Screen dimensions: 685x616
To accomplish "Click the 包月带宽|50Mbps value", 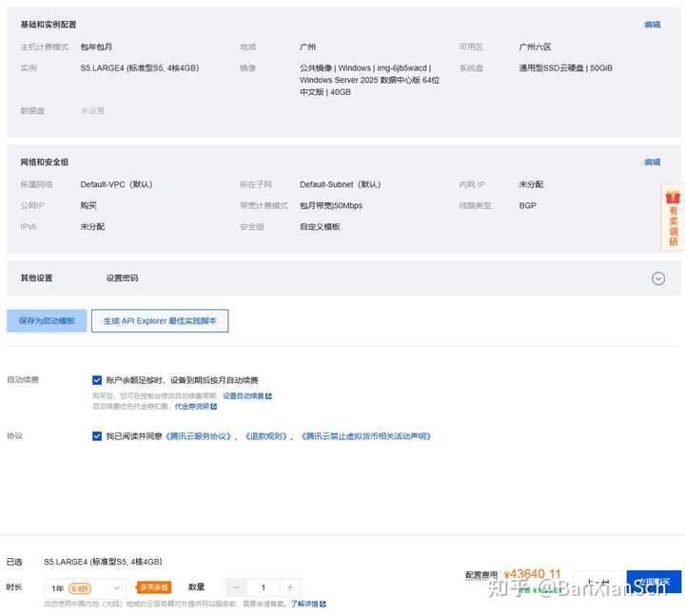I will pyautogui.click(x=331, y=205).
